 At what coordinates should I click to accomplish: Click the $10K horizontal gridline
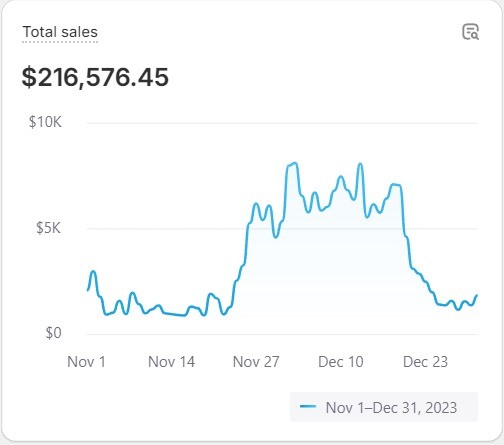(282, 123)
